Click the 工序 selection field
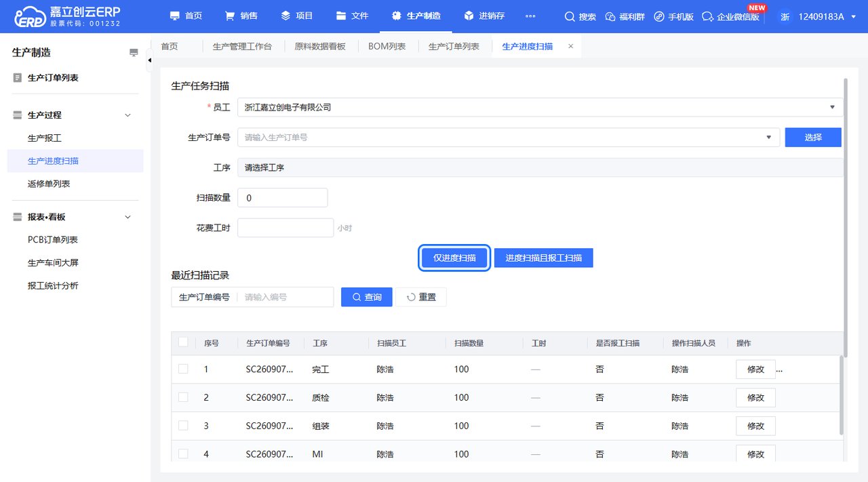The width and height of the screenshot is (868, 482). pyautogui.click(x=540, y=167)
